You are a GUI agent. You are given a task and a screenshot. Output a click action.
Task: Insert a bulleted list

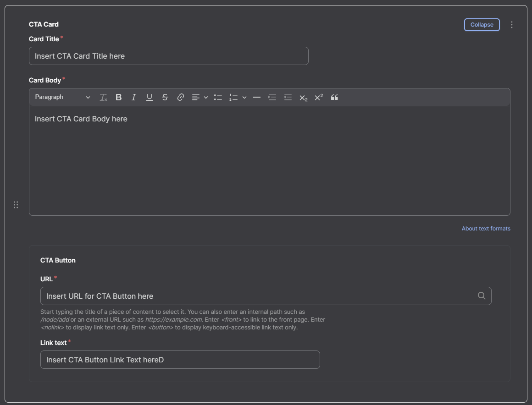click(x=218, y=97)
